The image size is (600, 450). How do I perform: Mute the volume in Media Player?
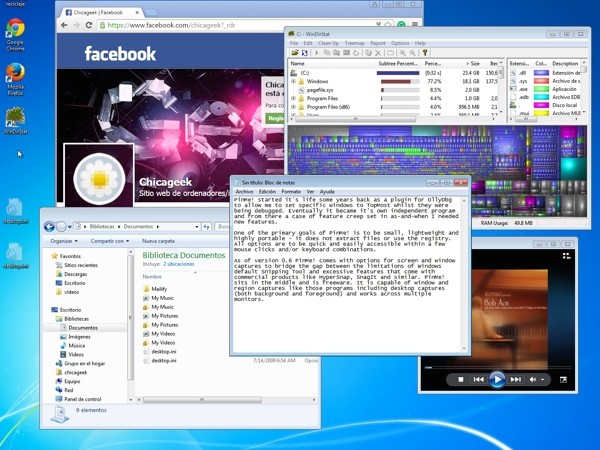pyautogui.click(x=533, y=379)
